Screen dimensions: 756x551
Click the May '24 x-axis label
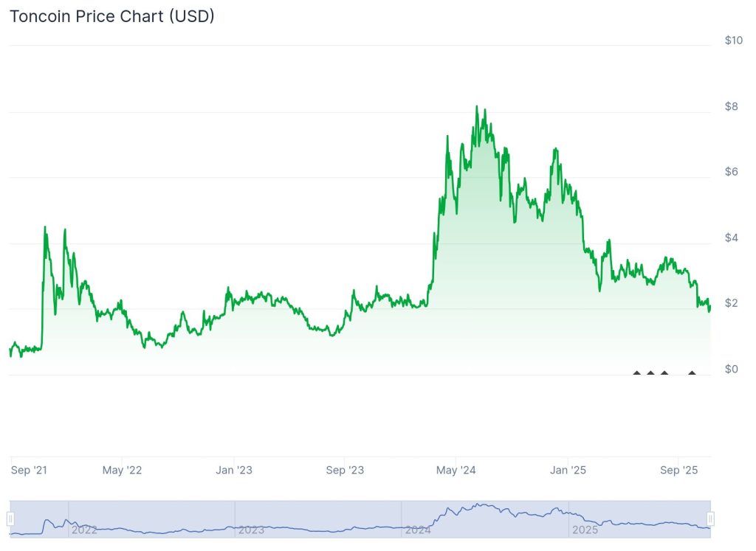(456, 470)
